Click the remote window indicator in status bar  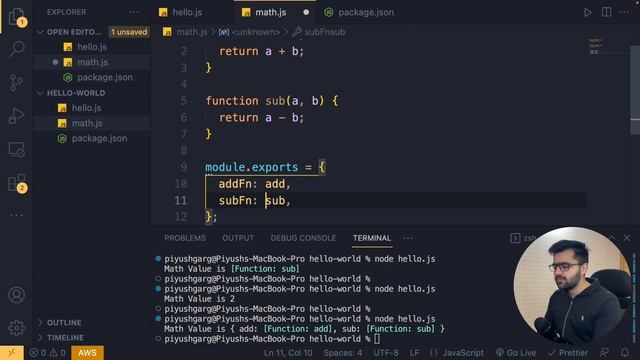pos(12,353)
